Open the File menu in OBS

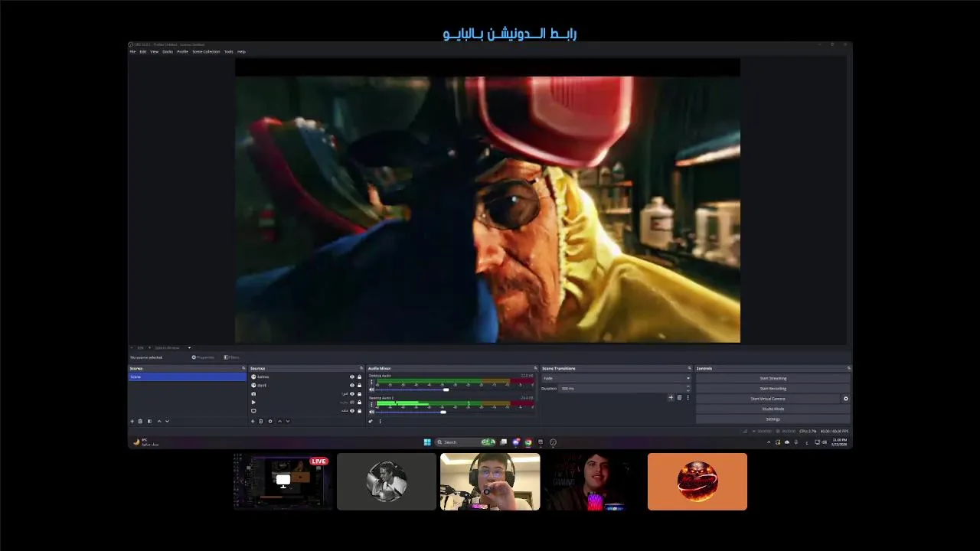coord(132,51)
